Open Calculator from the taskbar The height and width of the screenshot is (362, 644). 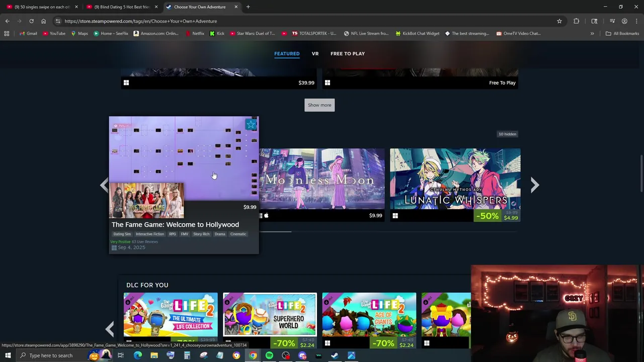tap(187, 355)
